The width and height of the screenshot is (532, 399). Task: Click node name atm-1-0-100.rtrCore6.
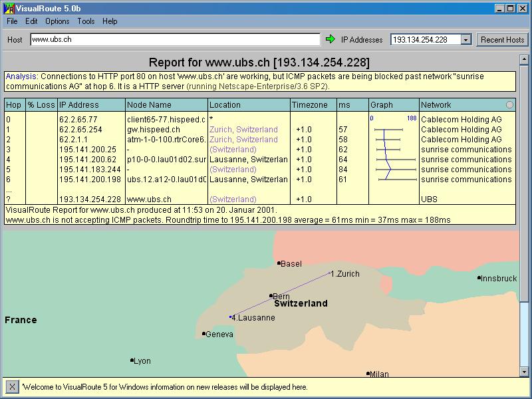[166, 140]
